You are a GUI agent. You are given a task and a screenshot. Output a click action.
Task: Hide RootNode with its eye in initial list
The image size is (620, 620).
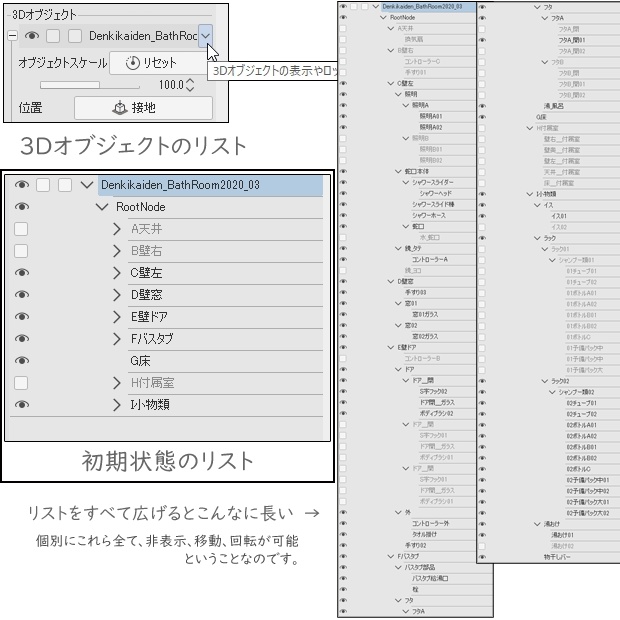22,206
